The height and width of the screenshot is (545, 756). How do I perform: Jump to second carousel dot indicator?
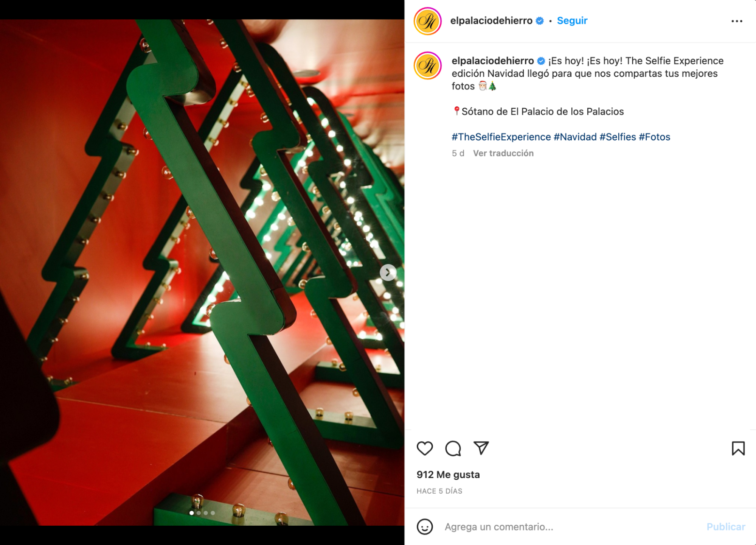click(199, 513)
